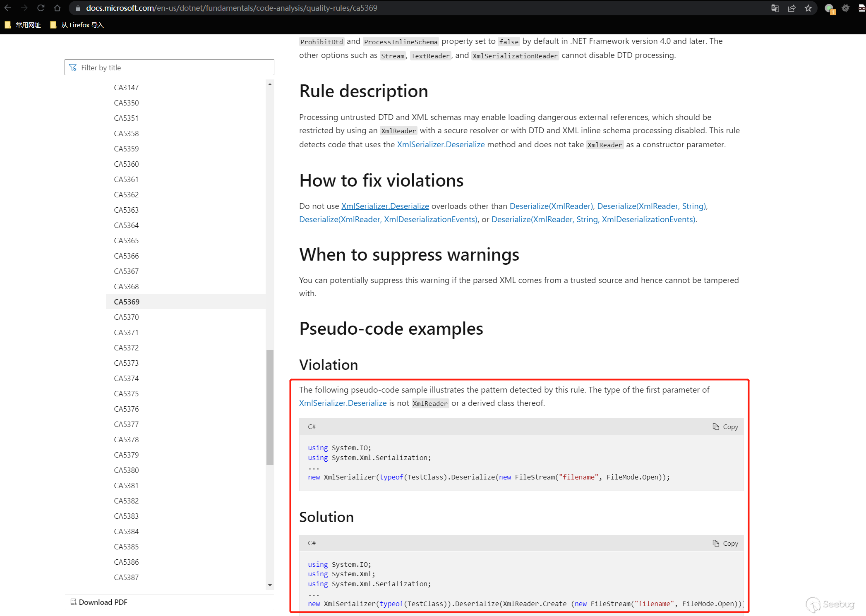Bookmark page with star icon
The height and width of the screenshot is (616, 866).
[x=808, y=8]
